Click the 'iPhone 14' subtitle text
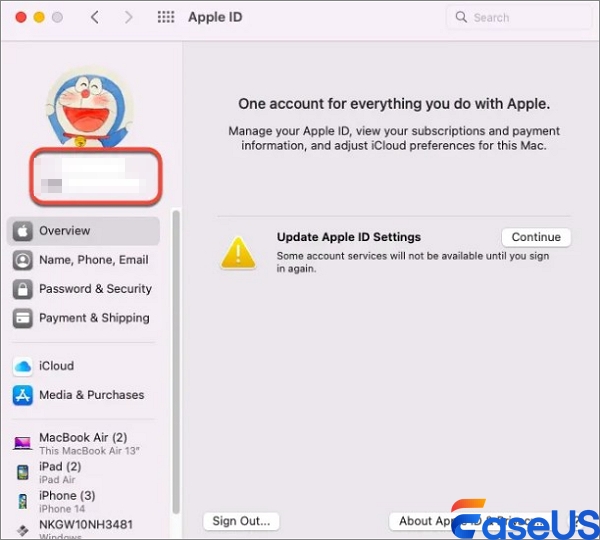The image size is (600, 540). (62, 509)
